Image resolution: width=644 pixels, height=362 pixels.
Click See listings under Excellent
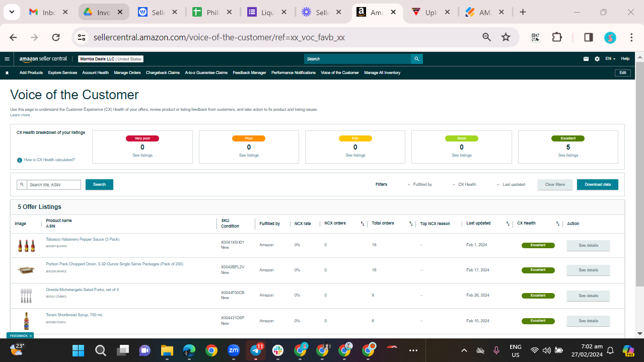[568, 156]
